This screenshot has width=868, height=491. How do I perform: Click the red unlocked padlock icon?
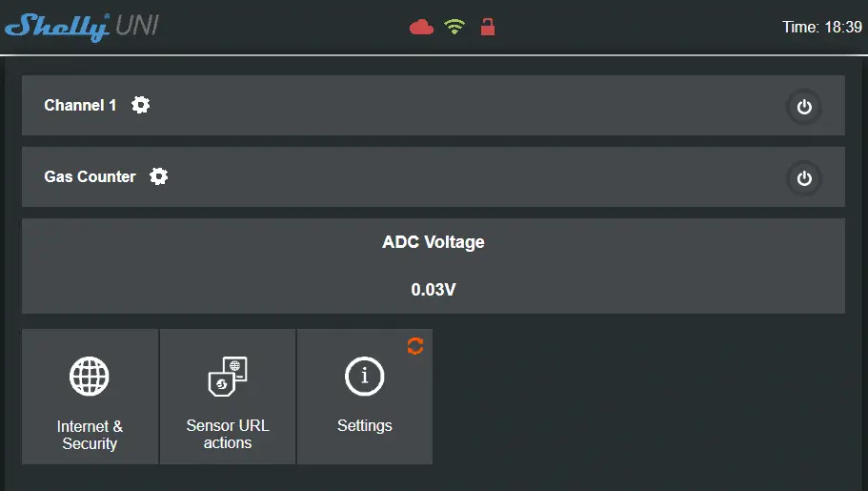tap(487, 27)
